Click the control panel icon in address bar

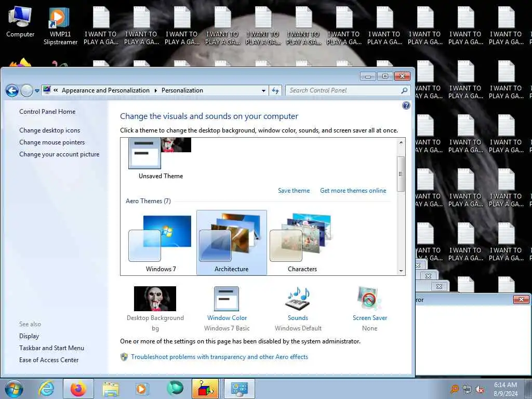click(47, 90)
